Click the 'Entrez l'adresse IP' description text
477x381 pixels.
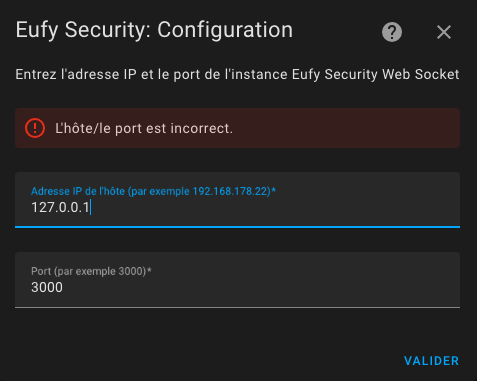pos(237,74)
